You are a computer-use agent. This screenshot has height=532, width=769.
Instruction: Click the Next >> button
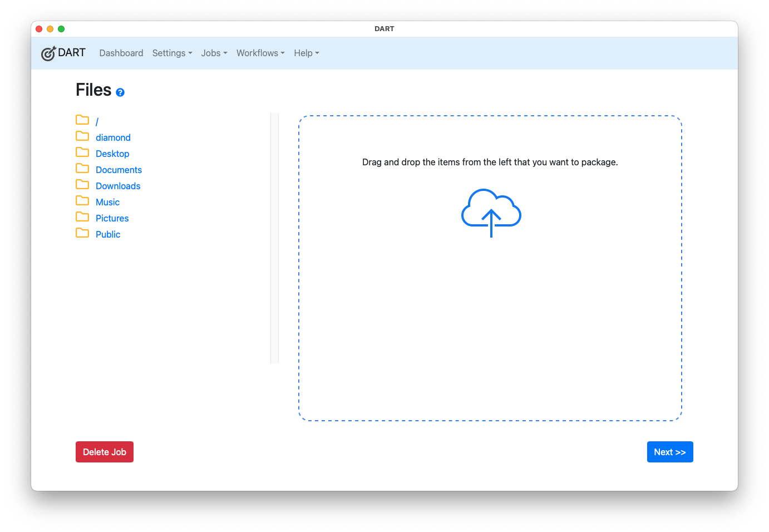(x=669, y=452)
